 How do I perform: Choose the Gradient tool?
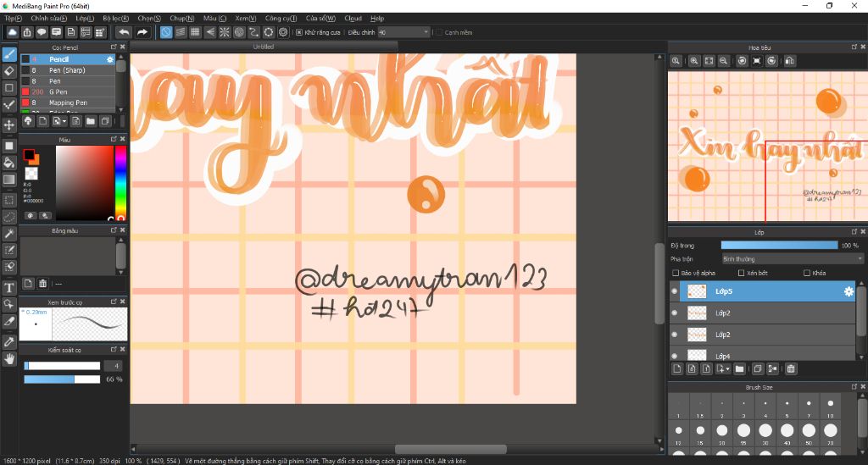coord(8,180)
